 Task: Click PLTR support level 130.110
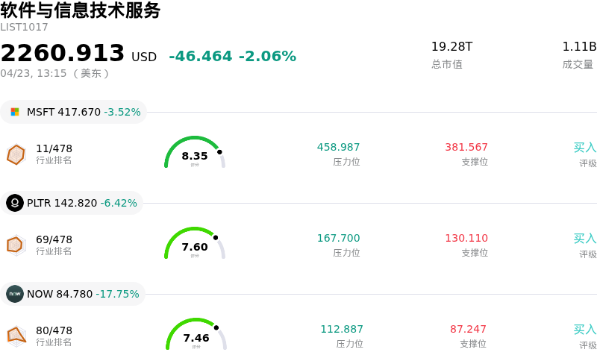(466, 239)
